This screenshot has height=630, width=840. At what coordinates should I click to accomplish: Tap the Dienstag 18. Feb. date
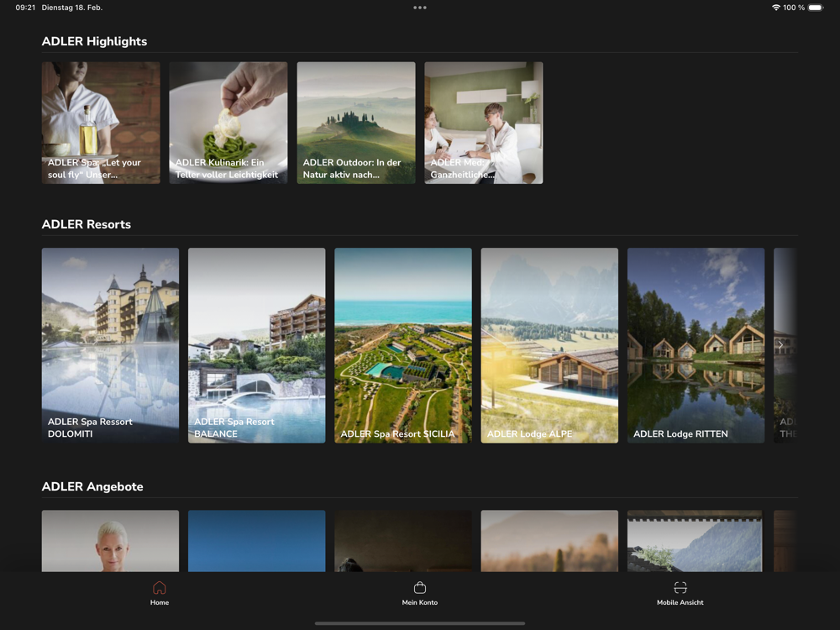point(72,8)
